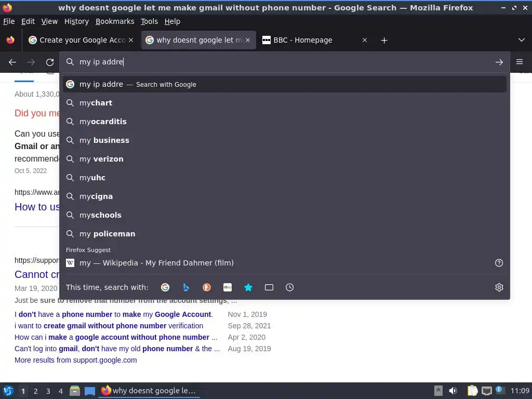Viewport: 532px width, 399px height.
Task: Open the View menu
Action: (x=49, y=21)
